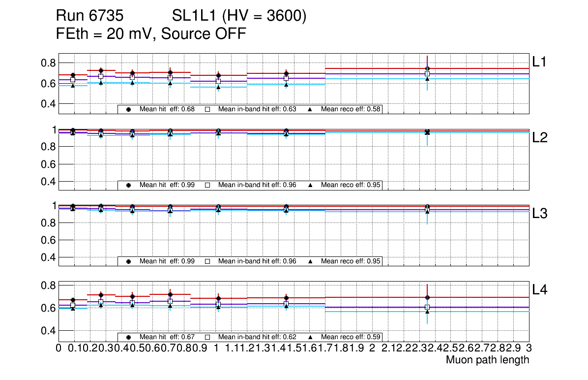Click "Mean reco eff: 0.95" in L2 legend
The width and height of the screenshot is (588, 380).
[x=351, y=185]
